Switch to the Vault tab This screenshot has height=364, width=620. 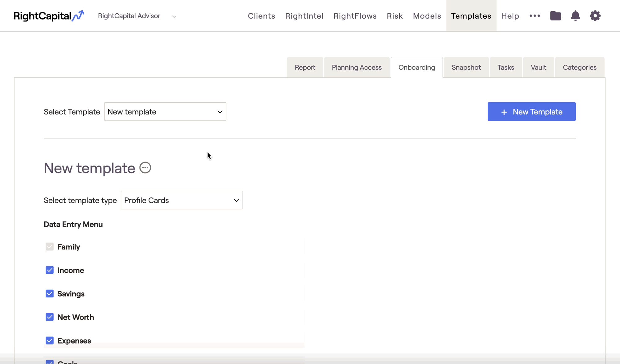(x=538, y=67)
